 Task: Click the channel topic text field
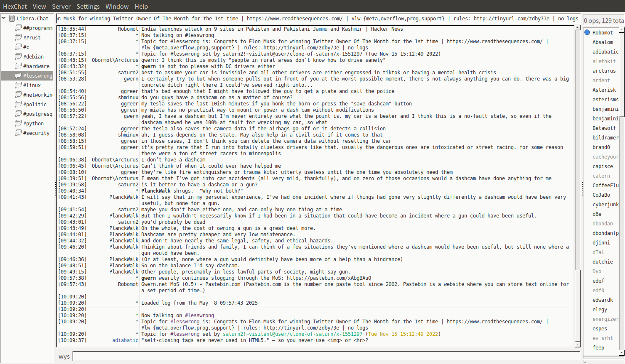318,19
